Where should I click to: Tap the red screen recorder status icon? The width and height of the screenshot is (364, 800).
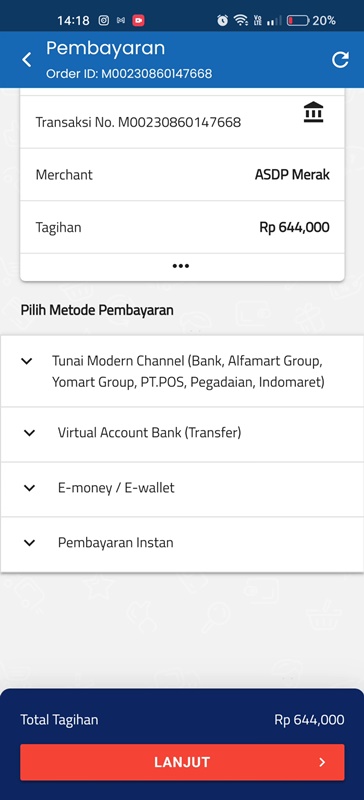point(138,20)
